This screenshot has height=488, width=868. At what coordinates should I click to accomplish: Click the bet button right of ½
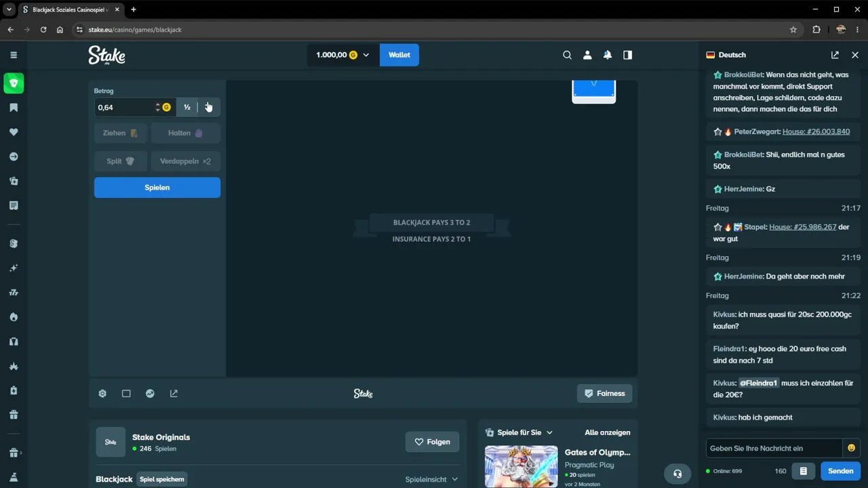209,107
